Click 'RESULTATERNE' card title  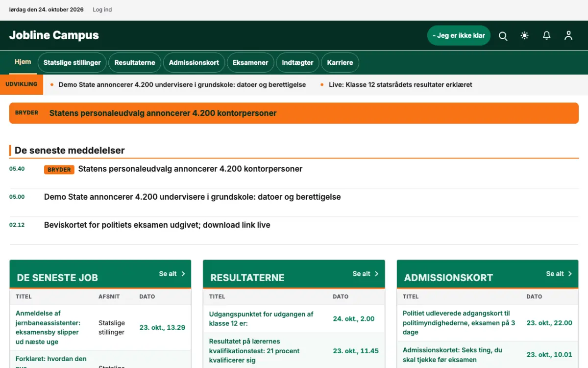[247, 278]
